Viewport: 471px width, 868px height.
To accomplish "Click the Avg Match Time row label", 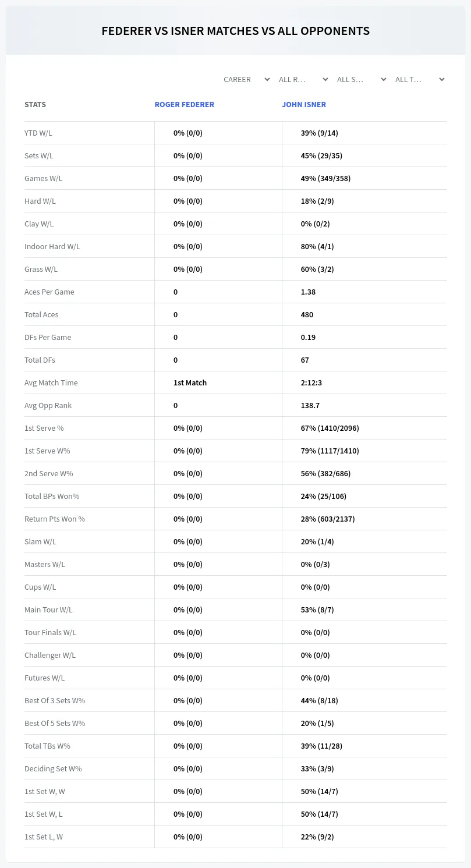I will (51, 382).
